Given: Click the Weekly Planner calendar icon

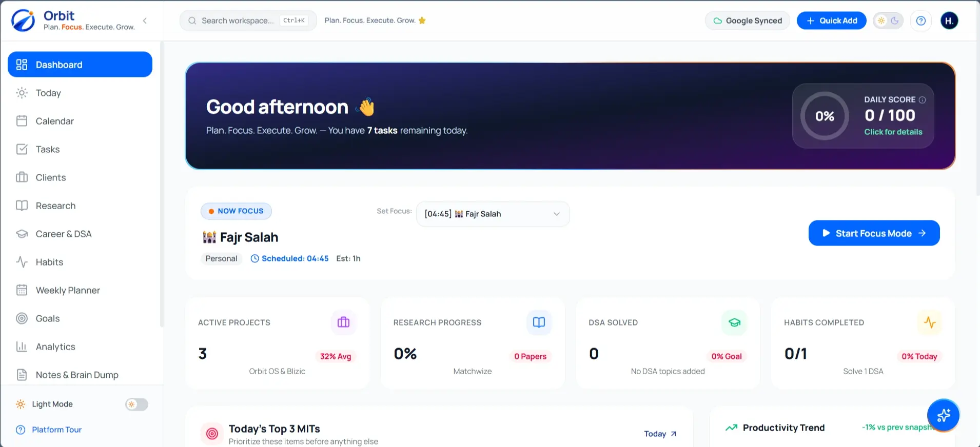Looking at the screenshot, I should click(22, 290).
